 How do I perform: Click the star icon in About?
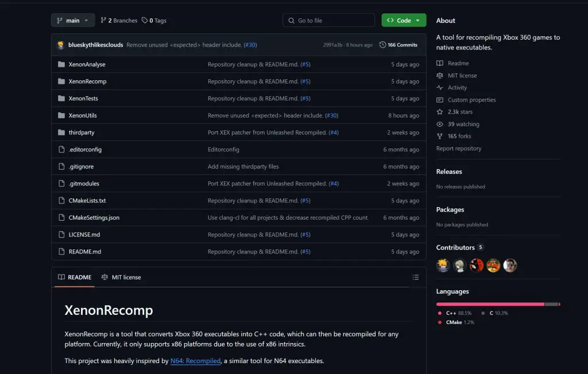tap(440, 112)
